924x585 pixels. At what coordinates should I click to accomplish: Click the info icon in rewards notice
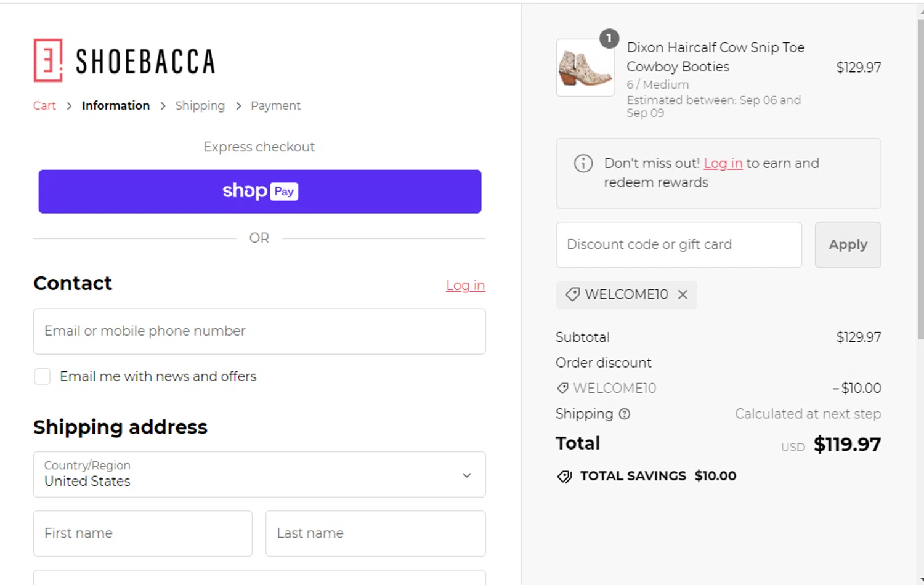[583, 163]
